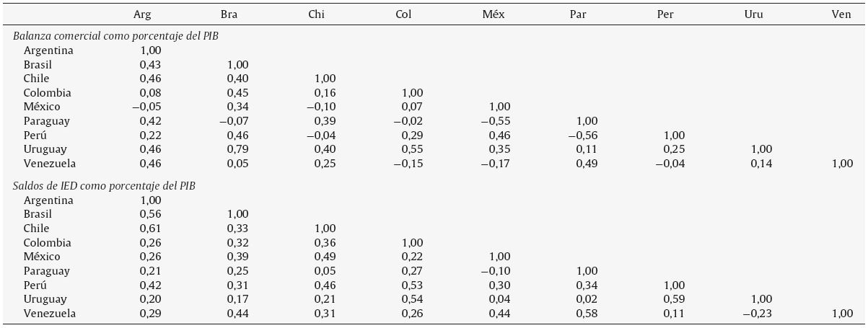Click the "Méx" column header
The width and height of the screenshot is (868, 328).
(493, 14)
